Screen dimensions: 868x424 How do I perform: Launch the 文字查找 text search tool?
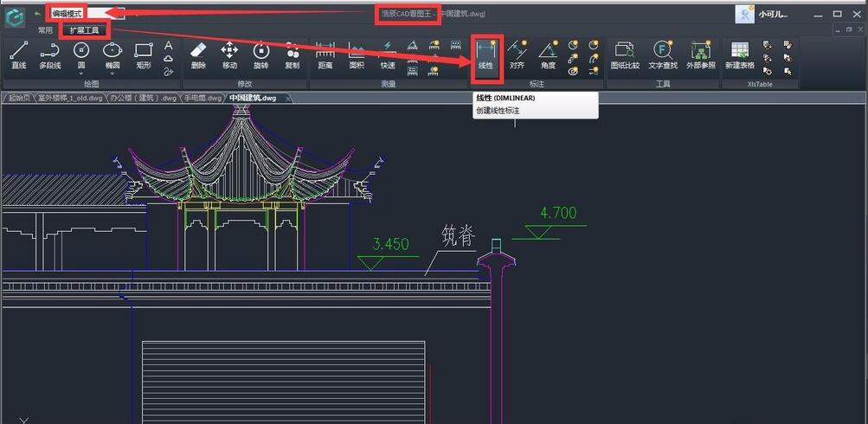tap(663, 55)
